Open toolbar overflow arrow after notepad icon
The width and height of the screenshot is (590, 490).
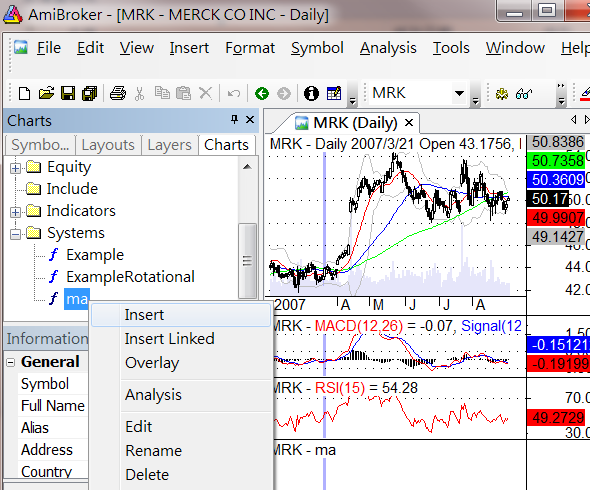click(352, 93)
